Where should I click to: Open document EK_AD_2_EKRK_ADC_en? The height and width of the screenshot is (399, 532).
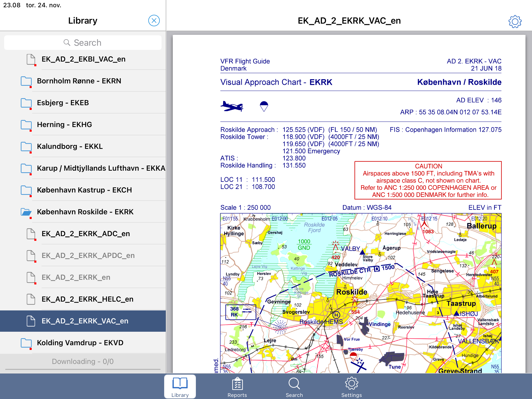pos(83,234)
